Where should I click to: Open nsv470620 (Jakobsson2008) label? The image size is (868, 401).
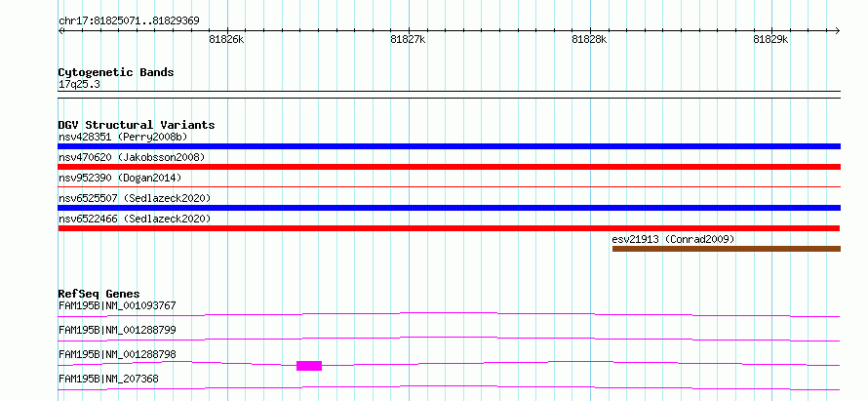(132, 157)
